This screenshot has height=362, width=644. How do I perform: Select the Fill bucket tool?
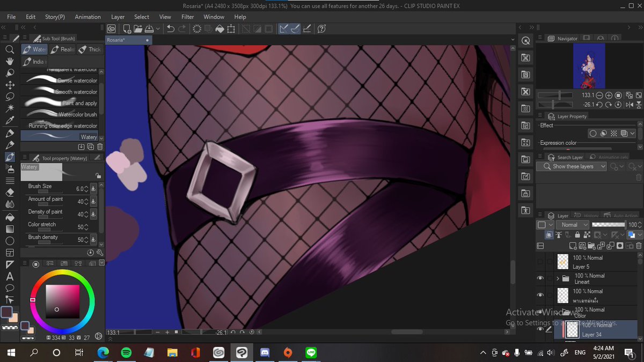(9, 217)
